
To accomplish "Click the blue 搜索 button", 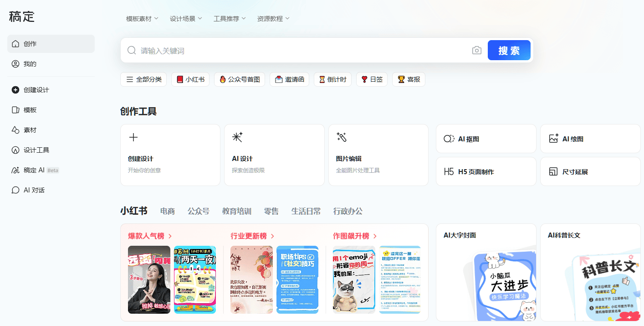I will pyautogui.click(x=509, y=51).
